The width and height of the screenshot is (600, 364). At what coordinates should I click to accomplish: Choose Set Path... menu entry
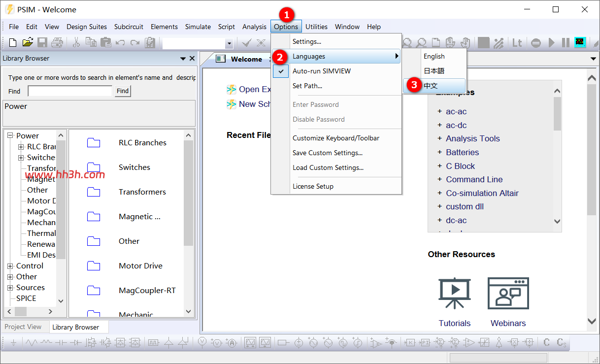coord(336,86)
